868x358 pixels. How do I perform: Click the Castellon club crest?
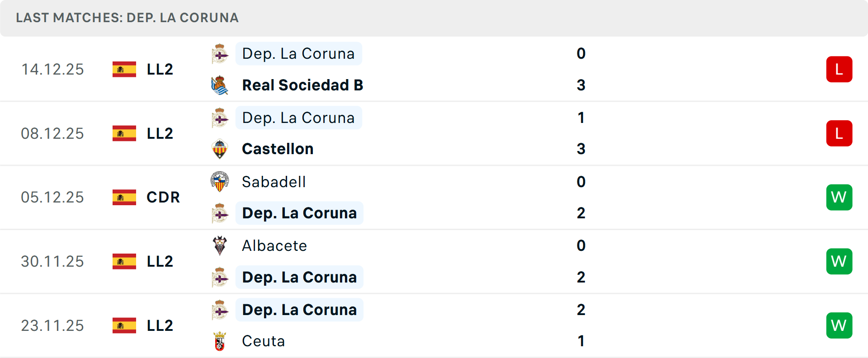coord(220,149)
